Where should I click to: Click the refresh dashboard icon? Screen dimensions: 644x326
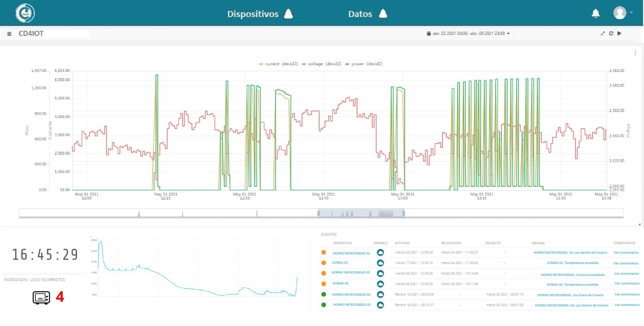pyautogui.click(x=611, y=33)
